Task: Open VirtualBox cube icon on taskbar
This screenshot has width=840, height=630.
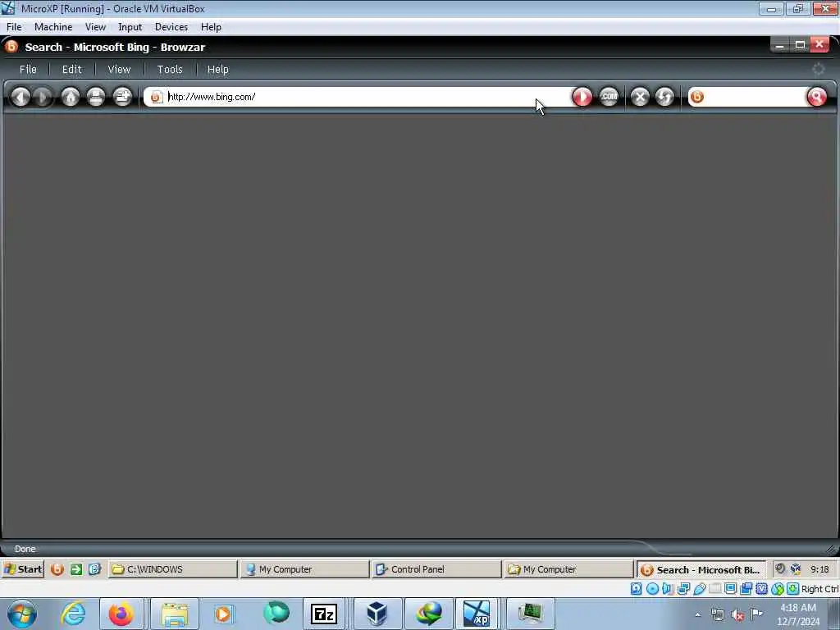Action: 377,614
